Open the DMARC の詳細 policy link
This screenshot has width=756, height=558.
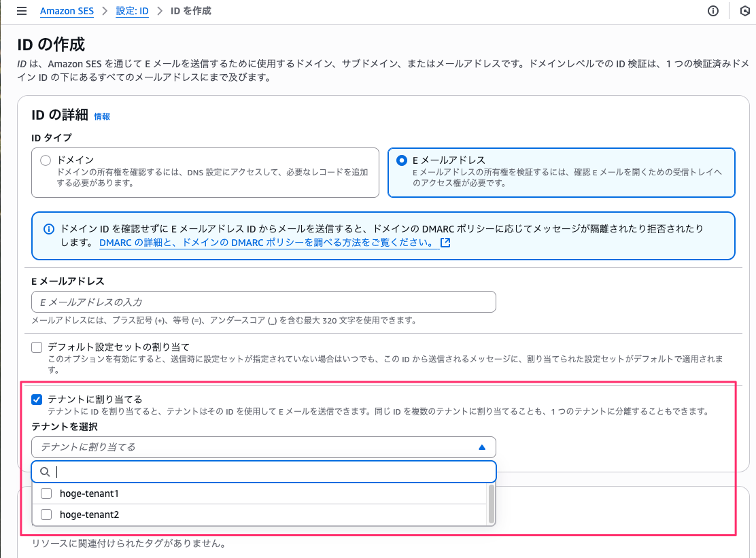point(269,243)
